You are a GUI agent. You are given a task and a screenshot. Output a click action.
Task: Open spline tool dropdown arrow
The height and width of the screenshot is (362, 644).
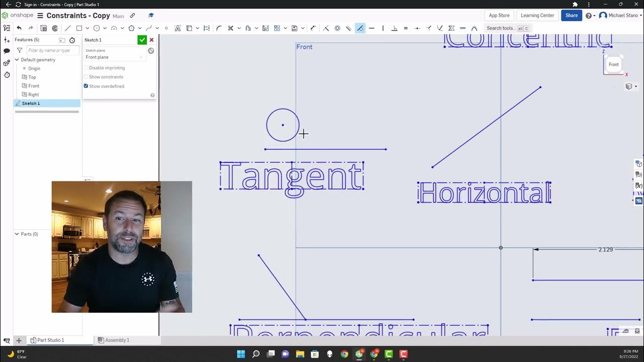pyautogui.click(x=157, y=28)
